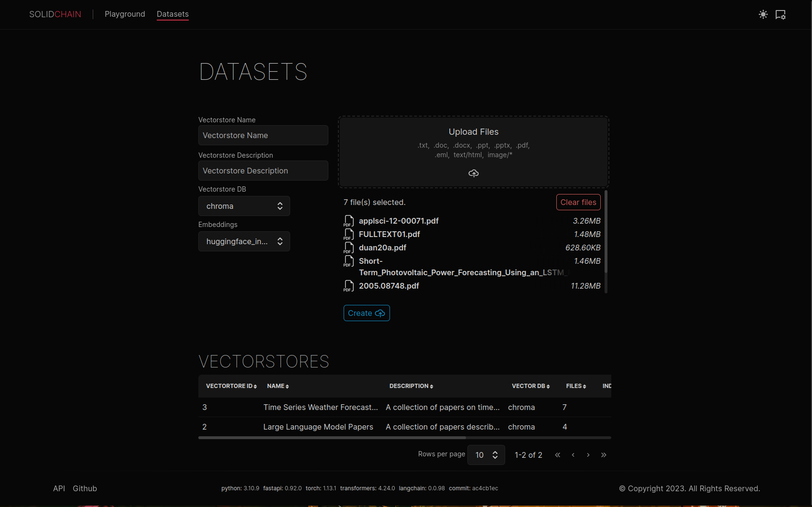
Task: Sort table by Files column
Action: 576,386
